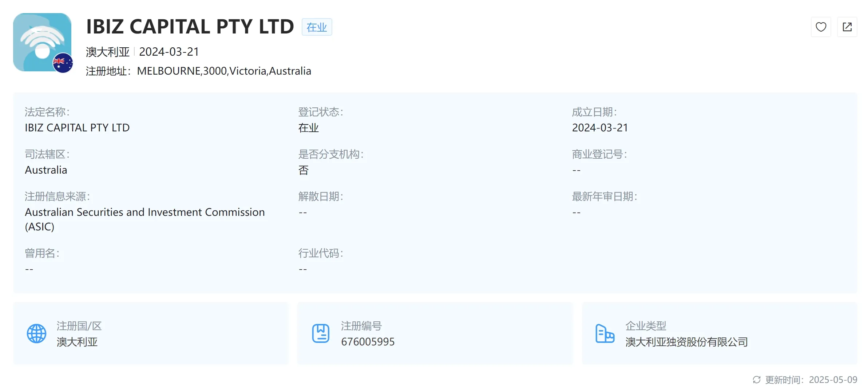The image size is (868, 392).
Task: Click the refresh icon near 更新时间
Action: [757, 380]
